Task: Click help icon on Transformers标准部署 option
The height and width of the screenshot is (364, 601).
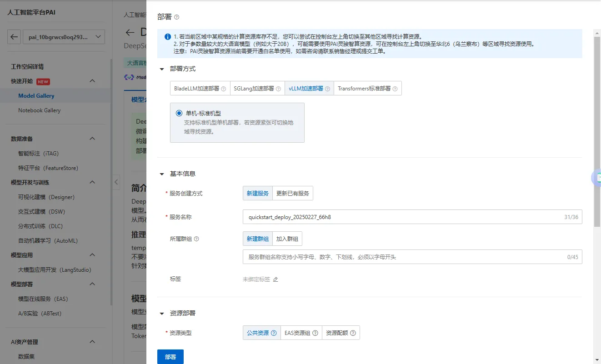Action: (395, 89)
